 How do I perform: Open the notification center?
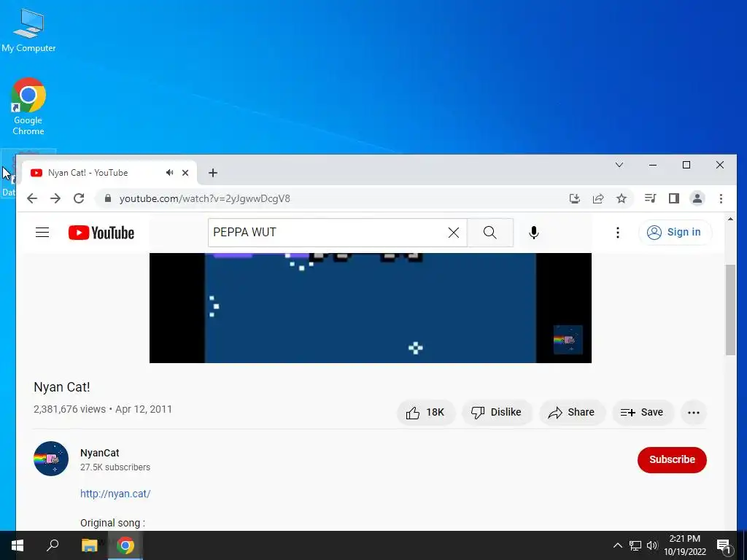(724, 545)
